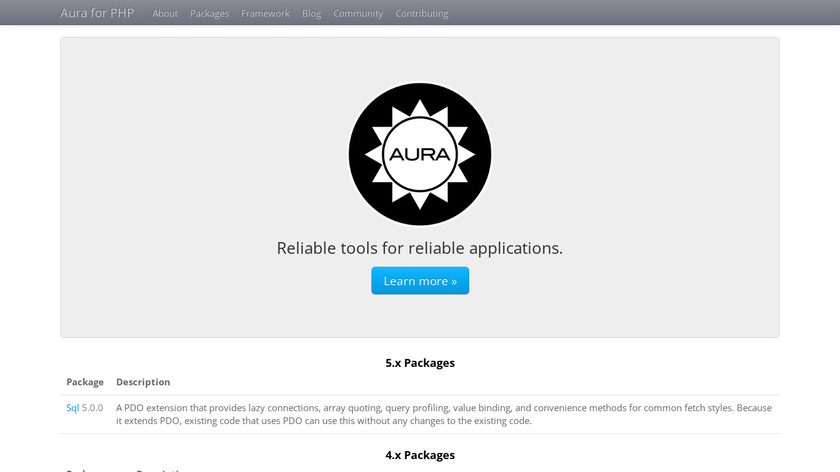Open the Community nav item
840x472 pixels.
click(358, 14)
